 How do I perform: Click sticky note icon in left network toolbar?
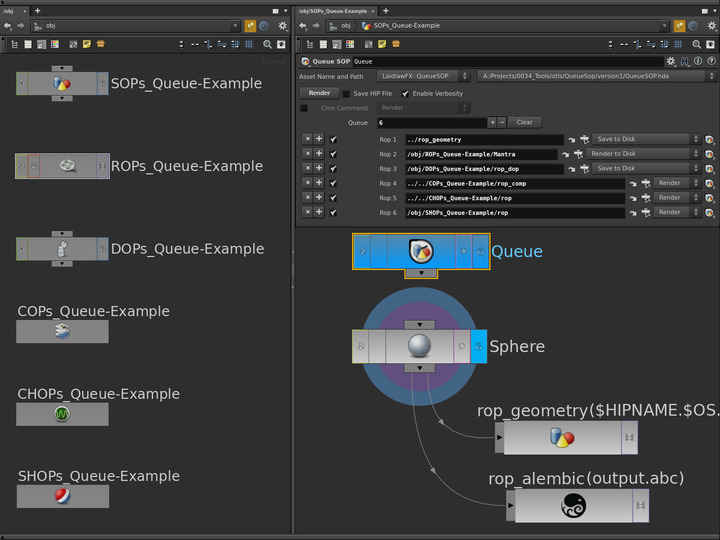(x=87, y=44)
